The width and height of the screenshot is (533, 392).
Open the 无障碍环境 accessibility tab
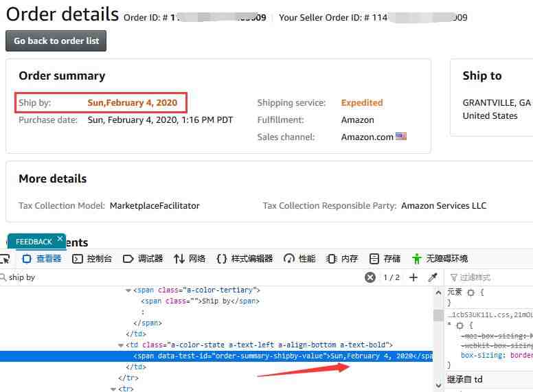pos(440,259)
